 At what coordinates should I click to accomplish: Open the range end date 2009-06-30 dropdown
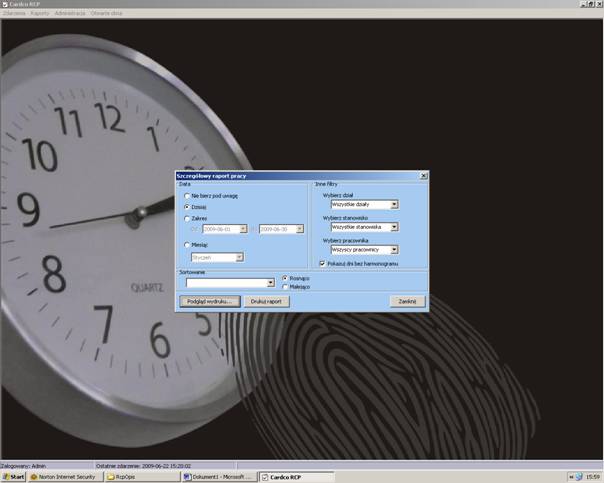coord(300,229)
